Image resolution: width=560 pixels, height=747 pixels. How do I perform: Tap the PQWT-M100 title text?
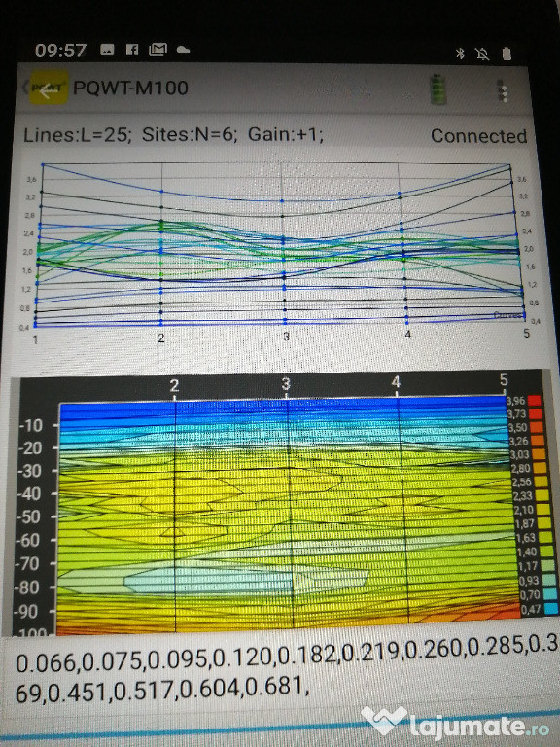coord(130,89)
